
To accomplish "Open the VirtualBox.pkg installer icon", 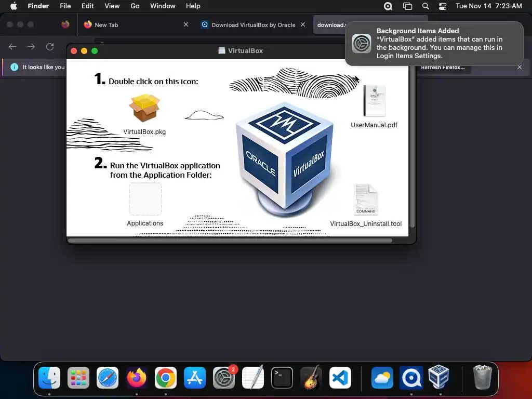I will [144, 108].
